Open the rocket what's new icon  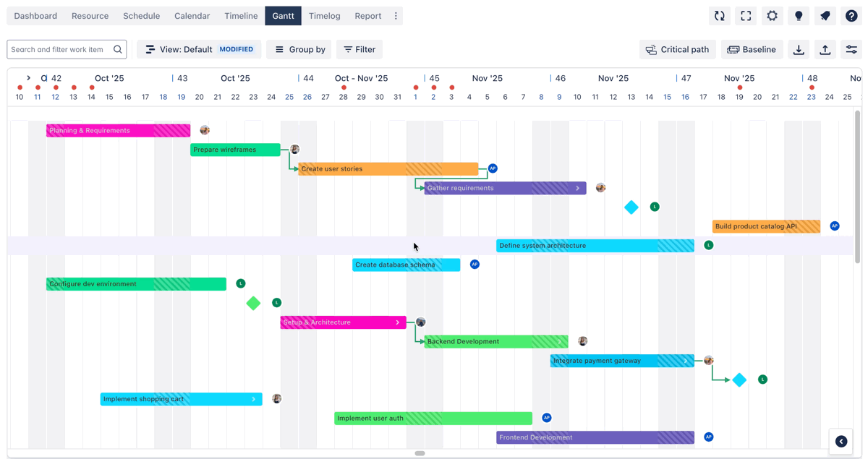click(825, 16)
